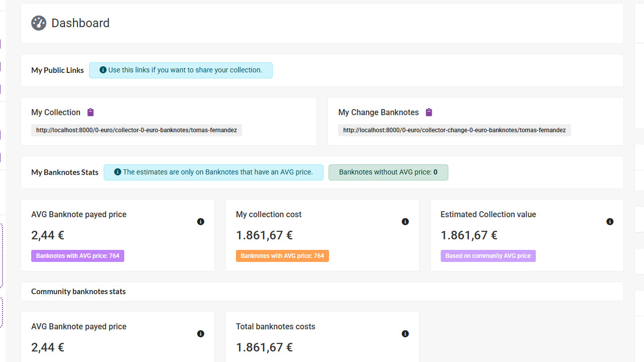Select the My Change Banknotes heading
This screenshot has width=644, height=362.
(x=378, y=112)
